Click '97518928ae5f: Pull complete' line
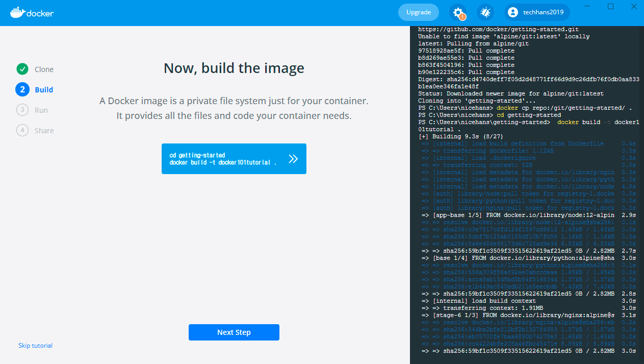The image size is (644, 364). point(466,51)
